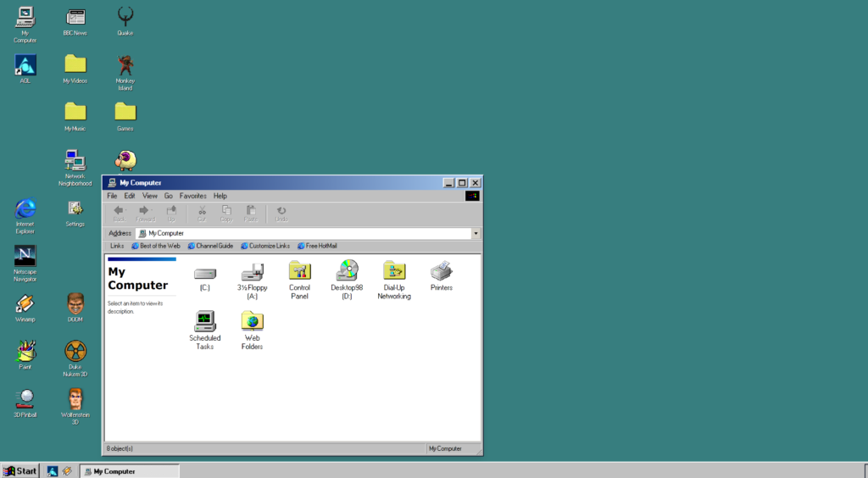The width and height of the screenshot is (868, 478).
Task: Click the Undo toolbar button
Action: pos(281,214)
